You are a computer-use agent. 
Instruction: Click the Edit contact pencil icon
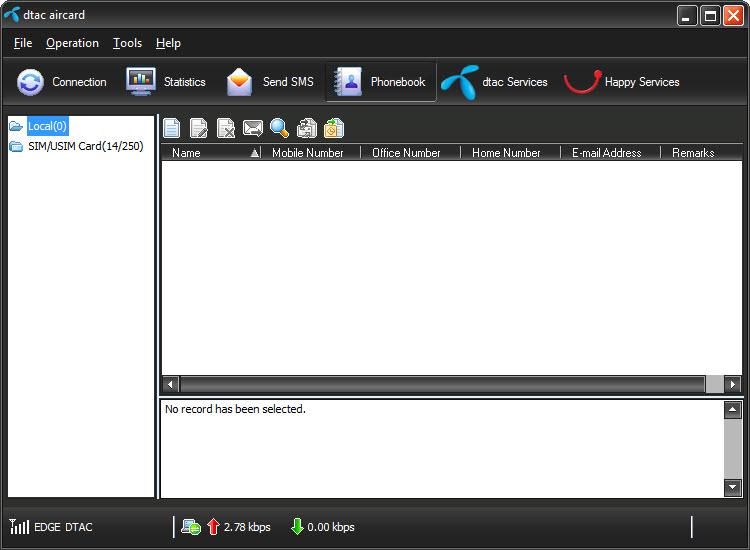[x=199, y=128]
